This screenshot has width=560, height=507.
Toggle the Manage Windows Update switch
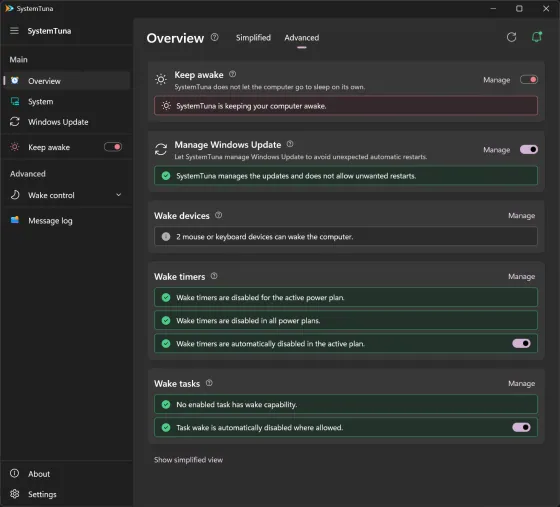[529, 149]
